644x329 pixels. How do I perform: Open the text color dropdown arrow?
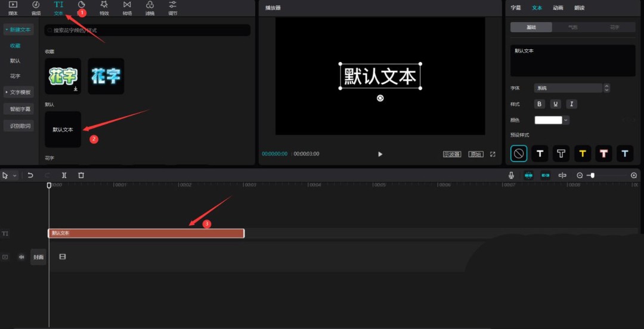click(566, 120)
